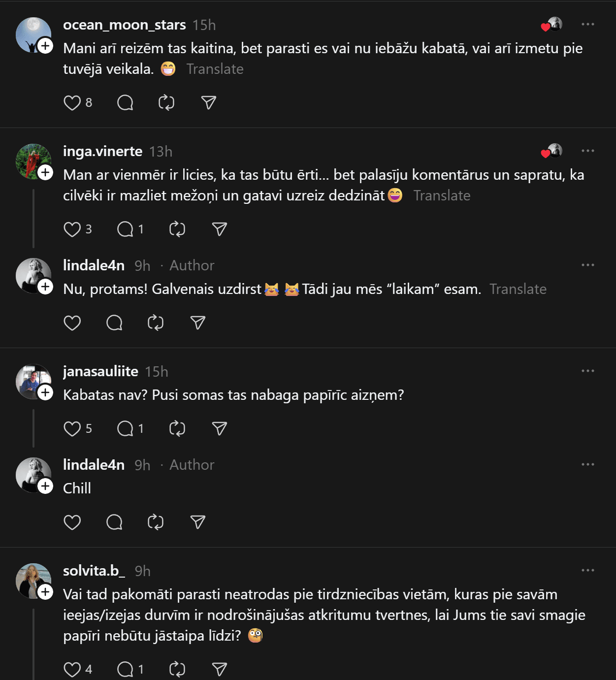The height and width of the screenshot is (680, 616).
Task: Repost inga.vinerte's comment
Action: pos(177,229)
